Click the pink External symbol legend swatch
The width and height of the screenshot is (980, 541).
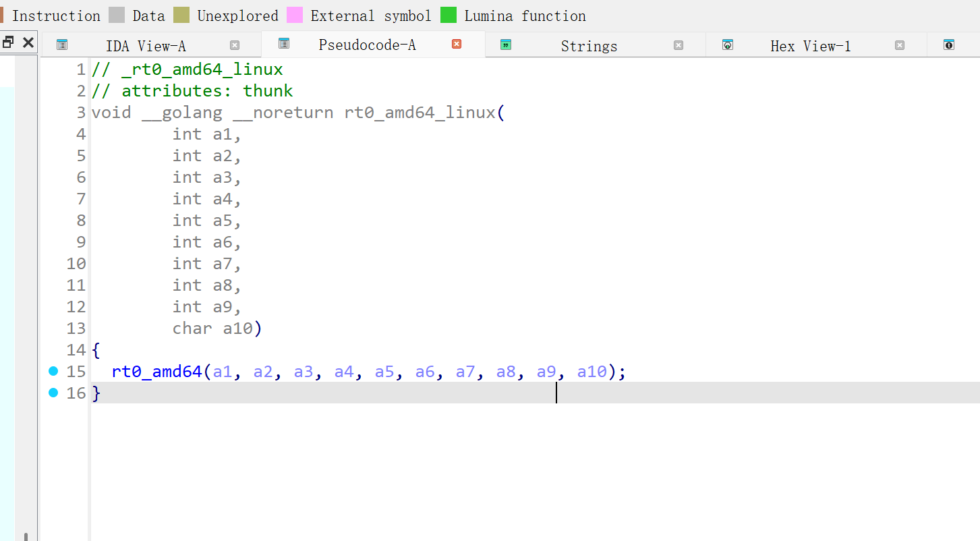295,16
